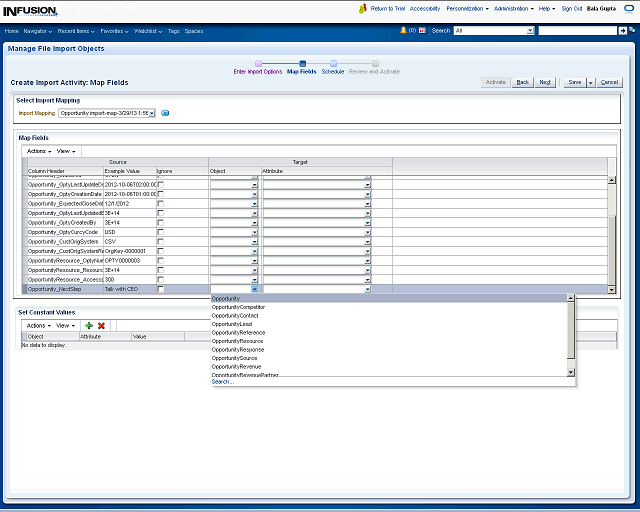Click the global search text field
The image size is (640, 512).
coord(576,31)
